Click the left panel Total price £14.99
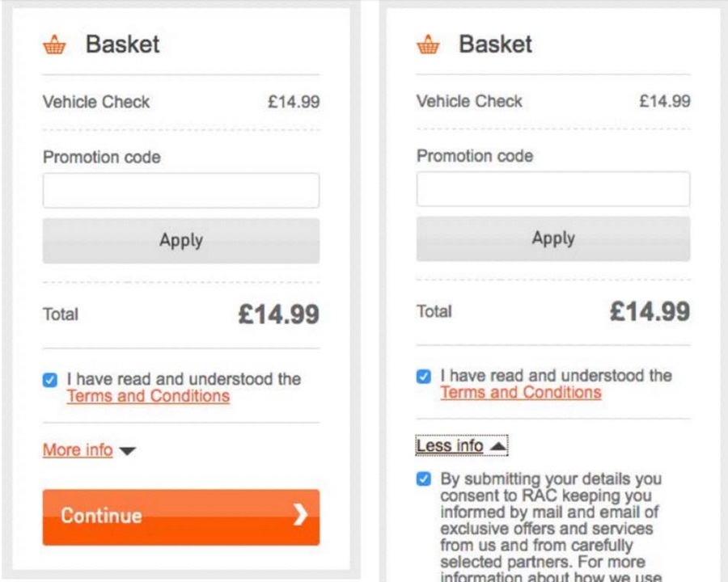 pyautogui.click(x=278, y=314)
